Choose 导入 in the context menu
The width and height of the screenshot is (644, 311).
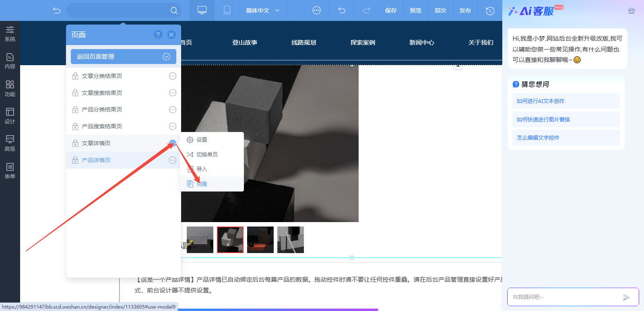click(x=212, y=169)
